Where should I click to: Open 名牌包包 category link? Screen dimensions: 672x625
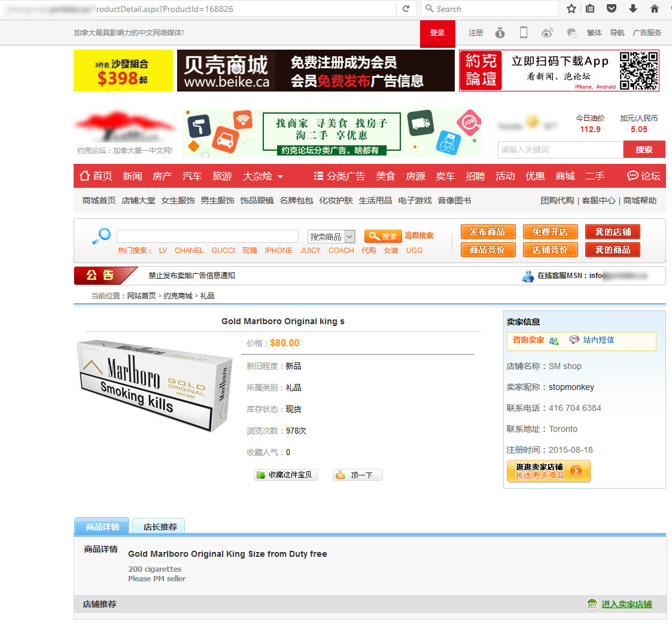click(297, 200)
